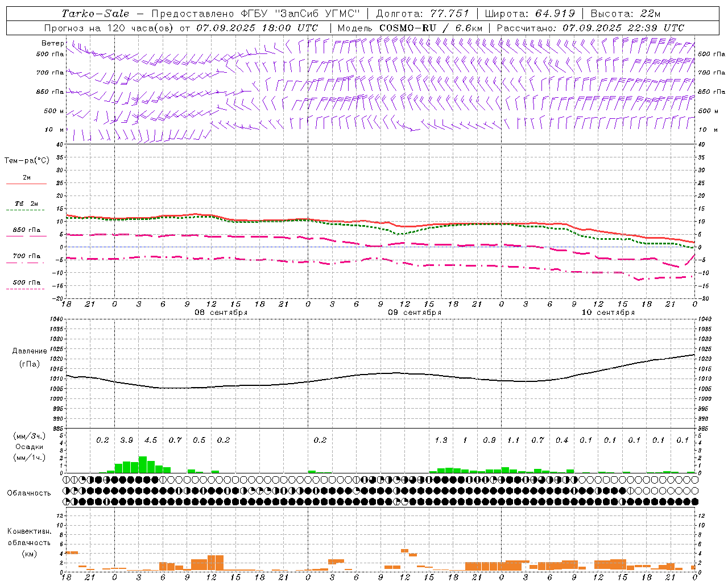Screen dimensions: 728x582
Task: Click the "Облачность" cloud cover label
Action: (29, 493)
